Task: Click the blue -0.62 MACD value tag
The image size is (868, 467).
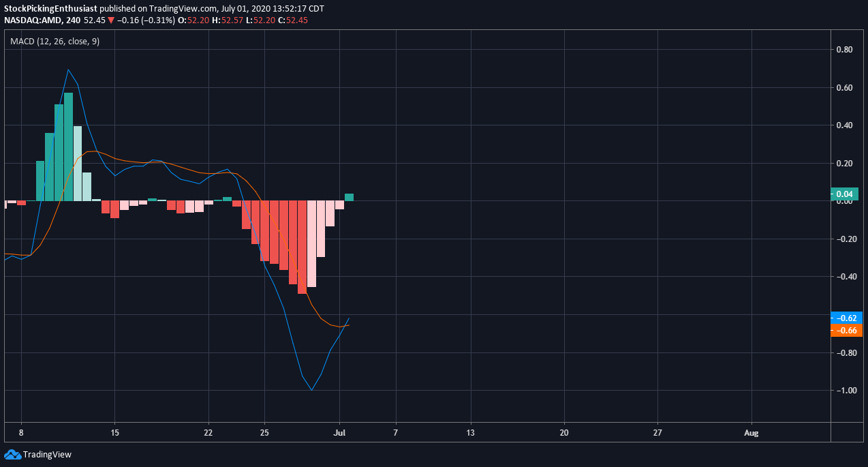Action: click(847, 318)
